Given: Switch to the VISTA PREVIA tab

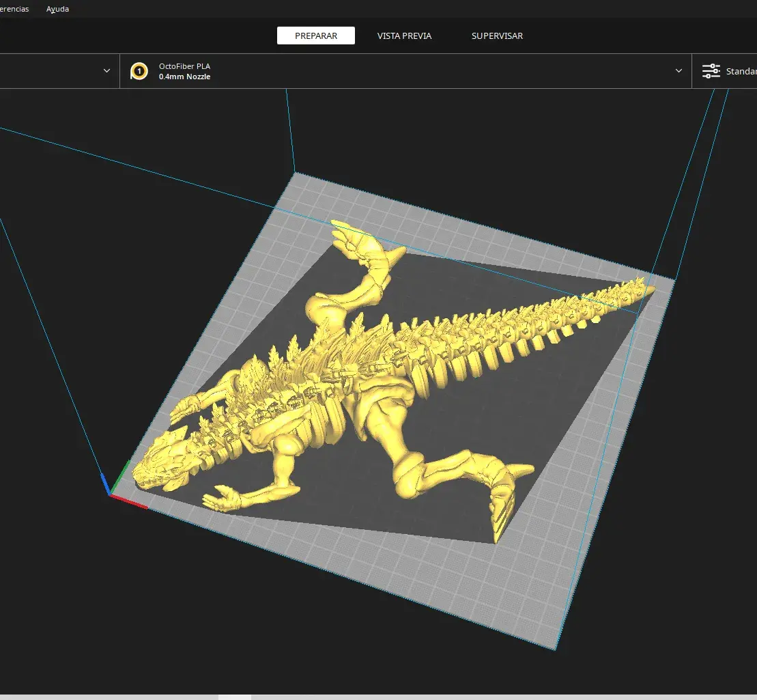Looking at the screenshot, I should pos(404,36).
